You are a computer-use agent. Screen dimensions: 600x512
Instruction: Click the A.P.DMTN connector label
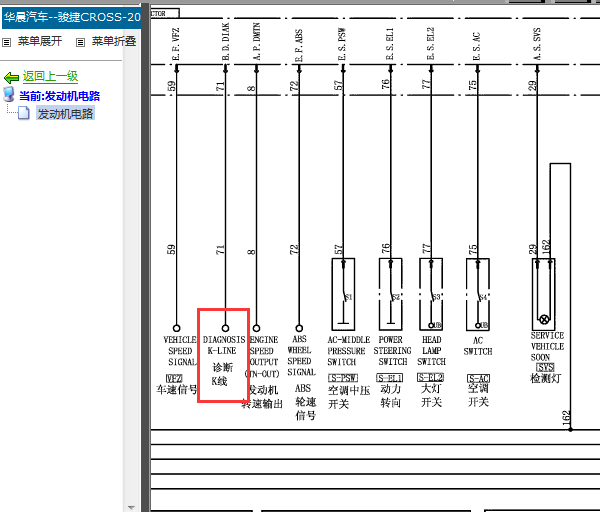pyautogui.click(x=256, y=41)
